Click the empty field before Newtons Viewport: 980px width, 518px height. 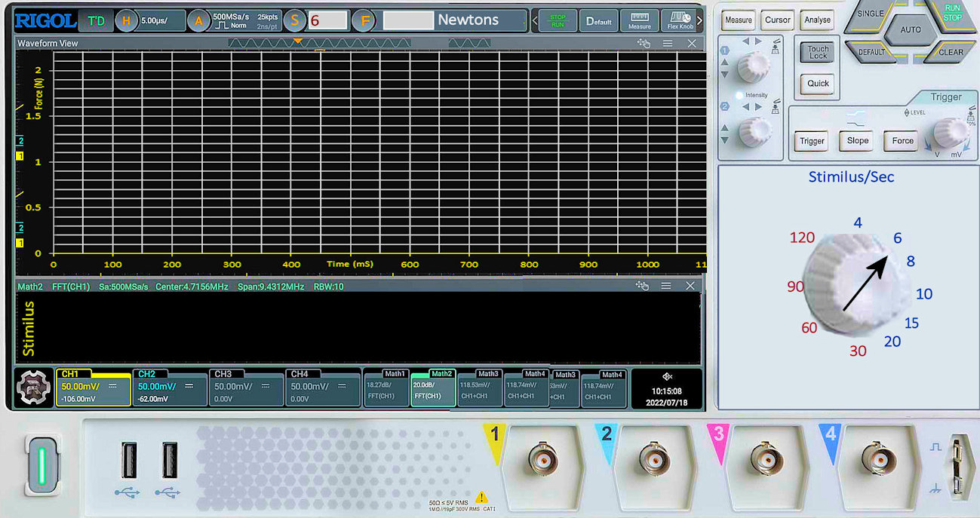point(408,20)
